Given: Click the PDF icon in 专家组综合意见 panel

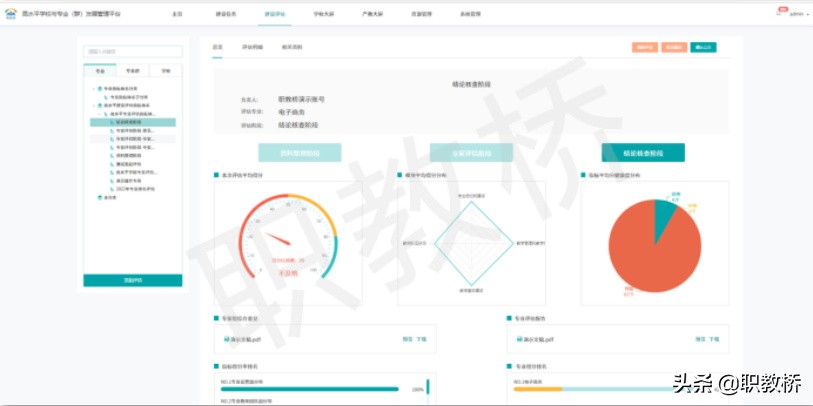Looking at the screenshot, I should coord(227,339).
